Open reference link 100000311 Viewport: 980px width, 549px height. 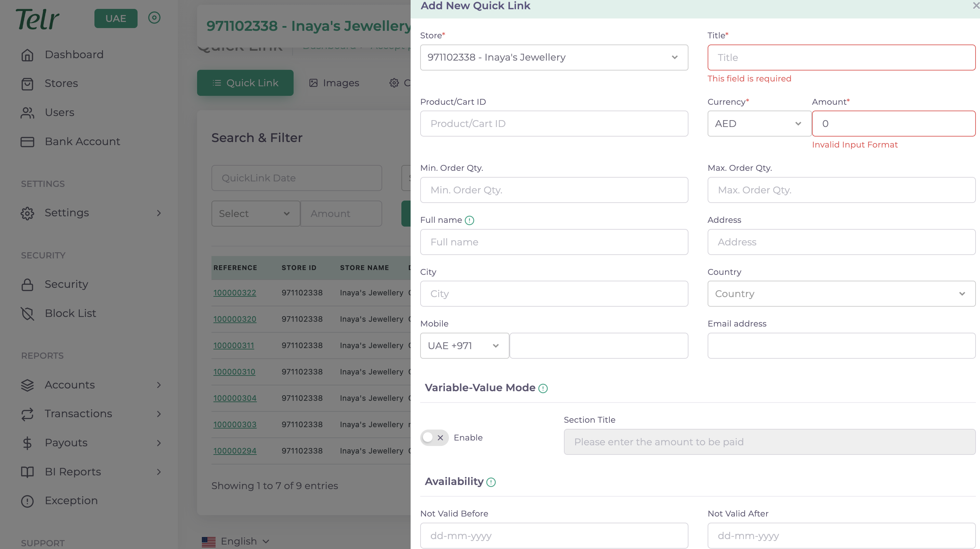(x=234, y=345)
